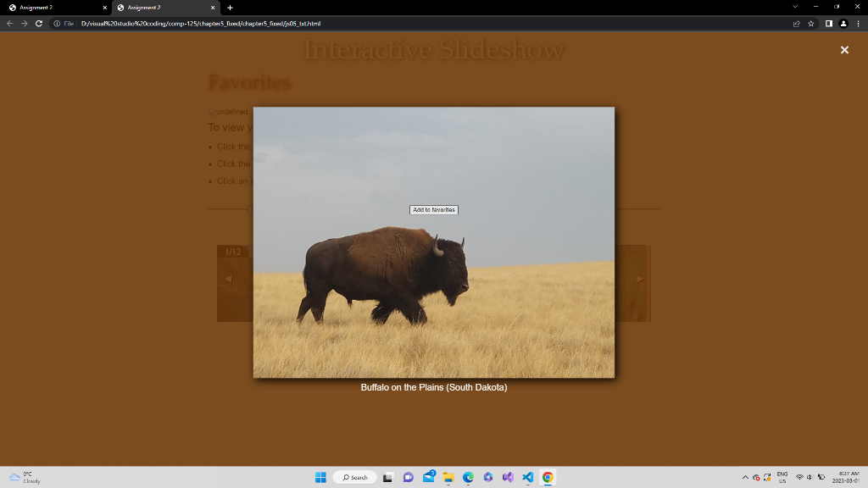The image size is (868, 488).
Task: Open Visual Studio Code from the taskbar
Action: pyautogui.click(x=527, y=477)
